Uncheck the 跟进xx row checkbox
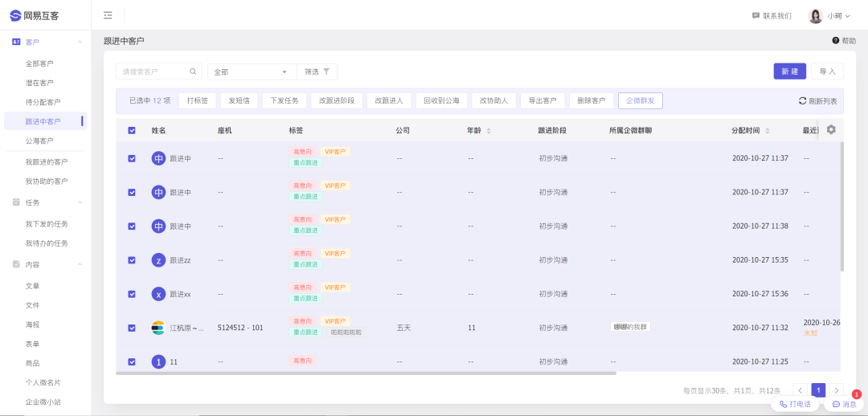The width and height of the screenshot is (868, 416). click(x=132, y=294)
